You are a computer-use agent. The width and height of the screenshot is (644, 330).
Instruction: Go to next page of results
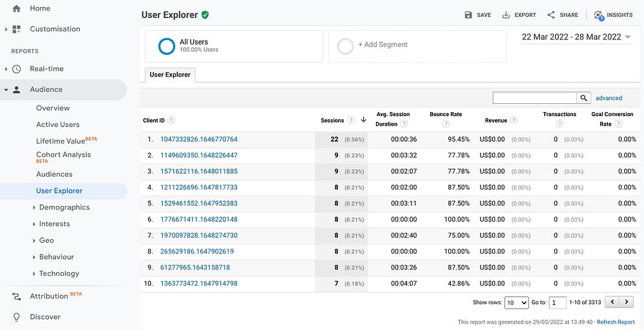(x=627, y=302)
